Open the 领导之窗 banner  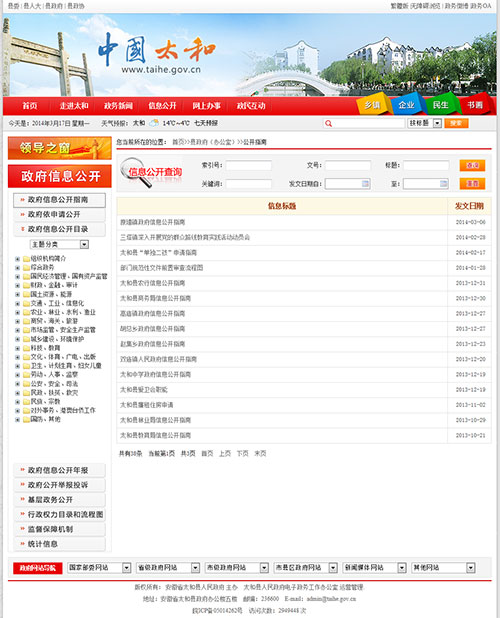click(59, 148)
